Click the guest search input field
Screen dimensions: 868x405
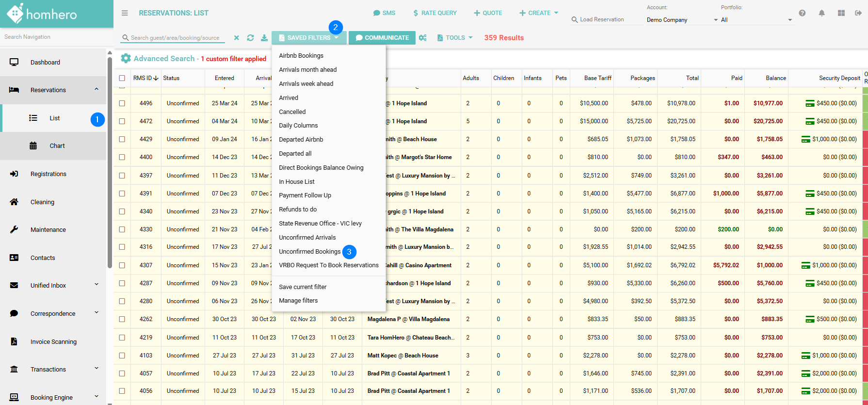click(175, 38)
